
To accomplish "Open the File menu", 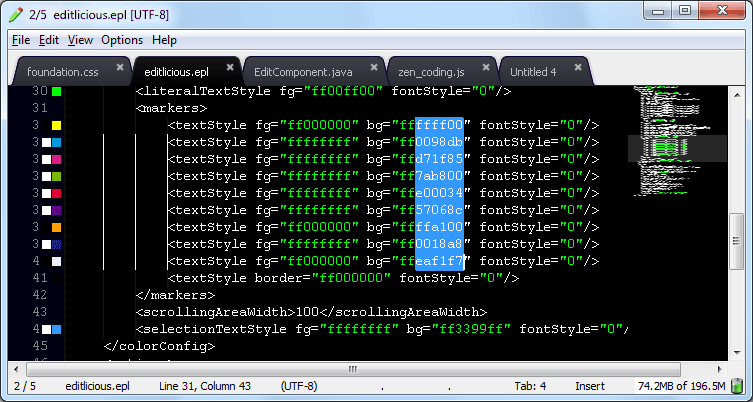I will (21, 40).
